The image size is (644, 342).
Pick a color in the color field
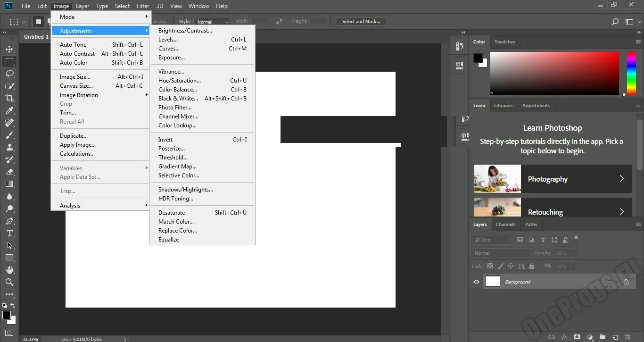[555, 74]
